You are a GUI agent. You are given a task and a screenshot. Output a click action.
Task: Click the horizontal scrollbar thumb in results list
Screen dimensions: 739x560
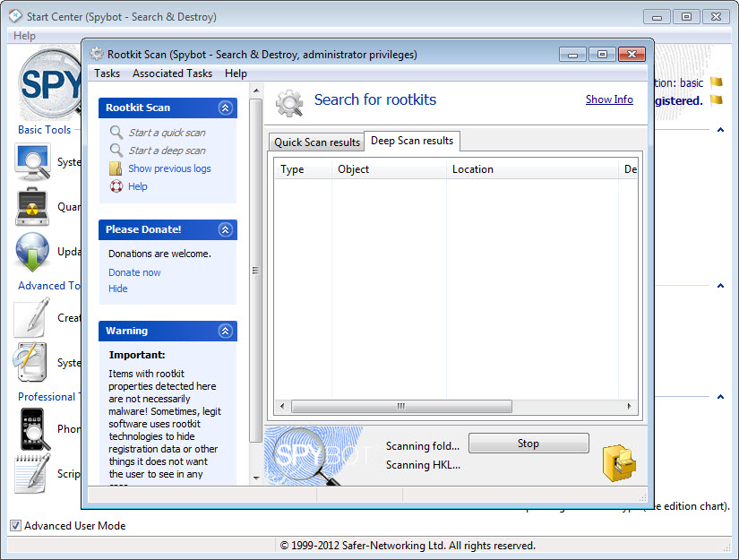pos(401,406)
